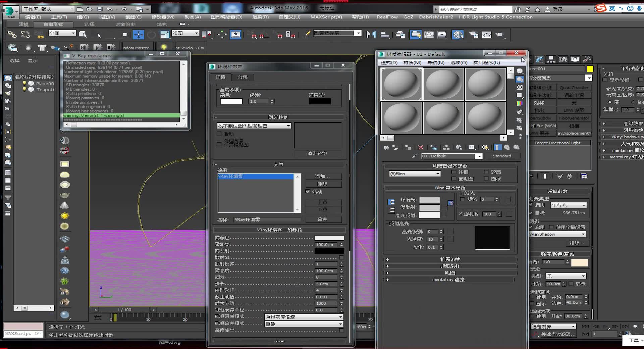644x349 pixels.
Task: Toggle checkered Background icon beside sample slots
Action: coord(520,87)
